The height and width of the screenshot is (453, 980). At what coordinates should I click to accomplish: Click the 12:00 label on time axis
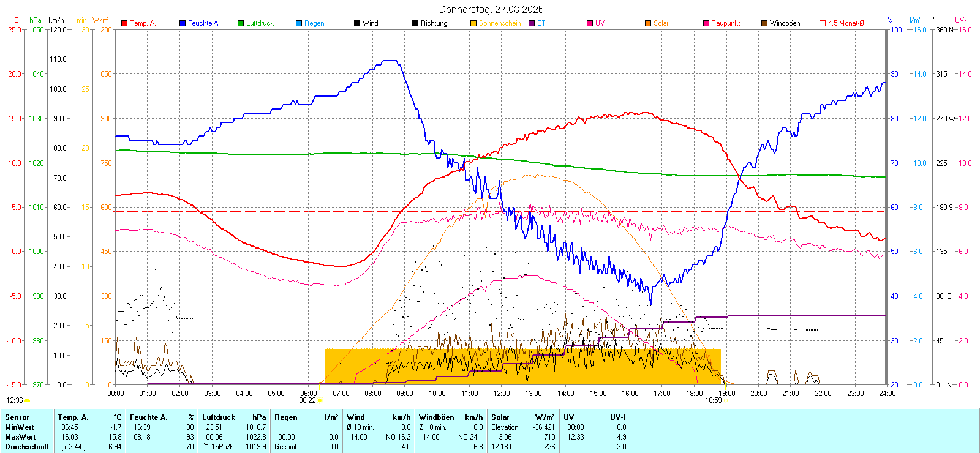pyautogui.click(x=501, y=394)
